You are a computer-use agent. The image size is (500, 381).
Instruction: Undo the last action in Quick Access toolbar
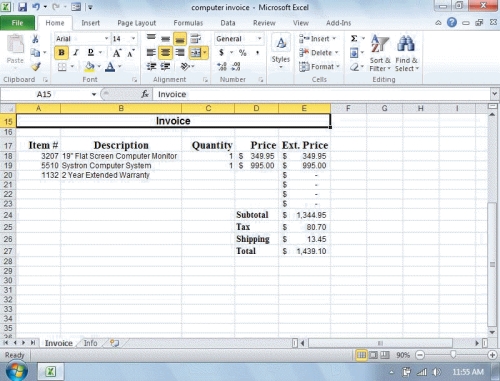[36, 7]
